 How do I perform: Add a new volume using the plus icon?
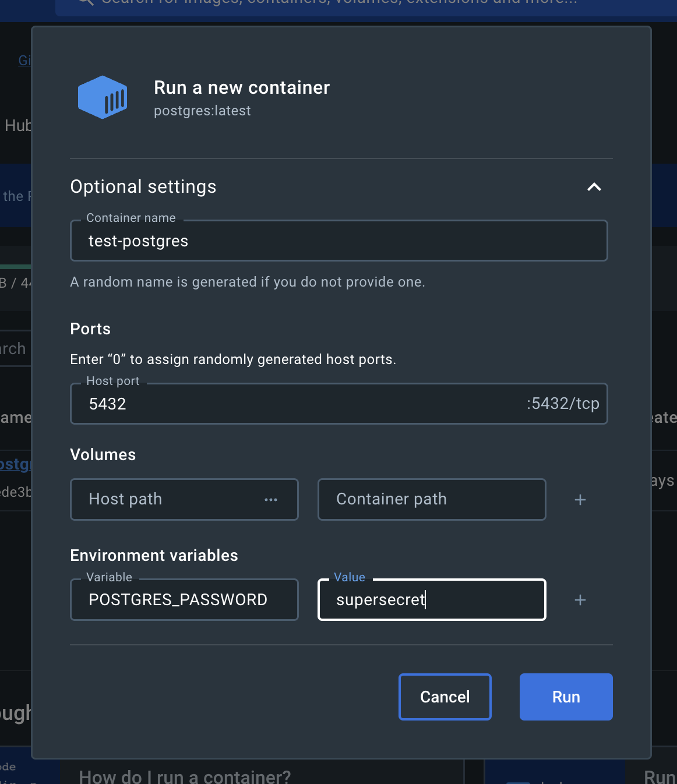click(x=580, y=499)
